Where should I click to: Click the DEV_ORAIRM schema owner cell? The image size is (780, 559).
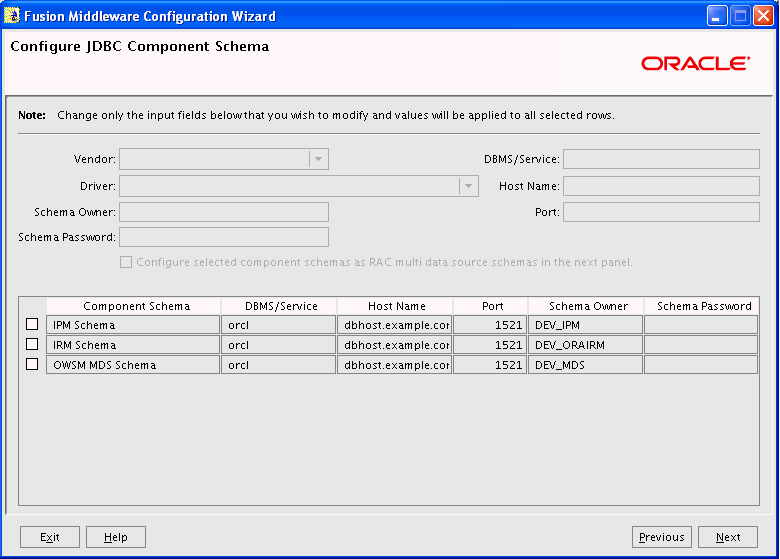coord(585,345)
